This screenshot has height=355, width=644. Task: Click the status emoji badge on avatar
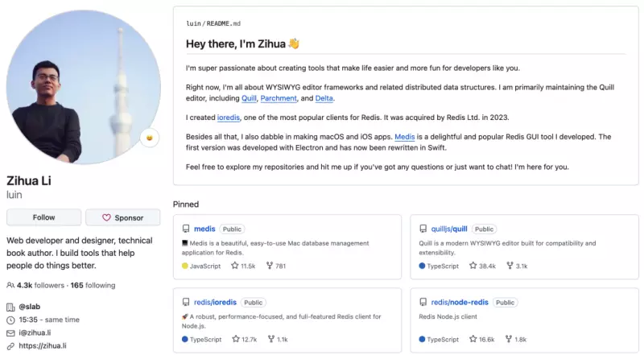(150, 138)
